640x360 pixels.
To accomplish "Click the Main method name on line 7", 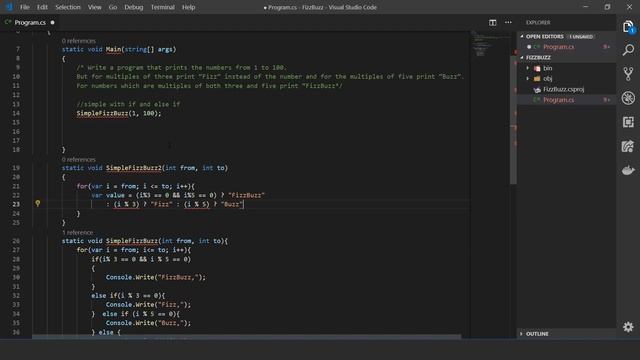I will (x=113, y=49).
